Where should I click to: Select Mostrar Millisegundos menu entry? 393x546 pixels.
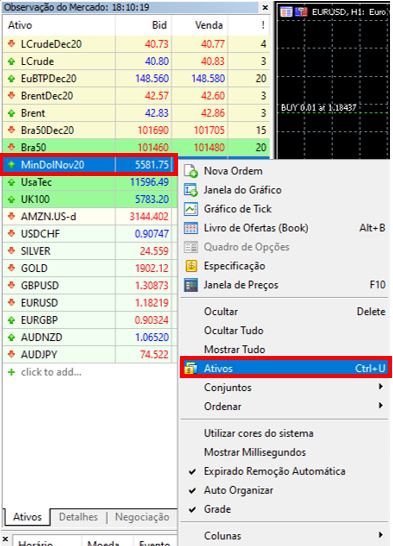[255, 452]
